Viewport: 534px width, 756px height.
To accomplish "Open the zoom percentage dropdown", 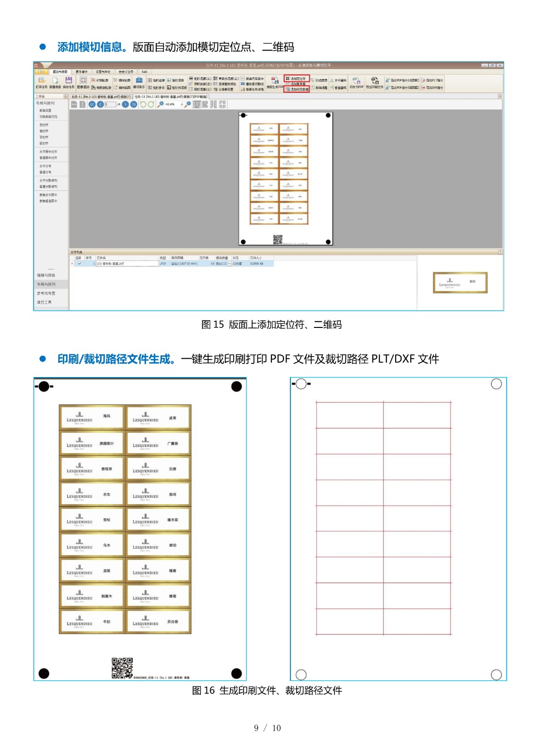I will [182, 104].
